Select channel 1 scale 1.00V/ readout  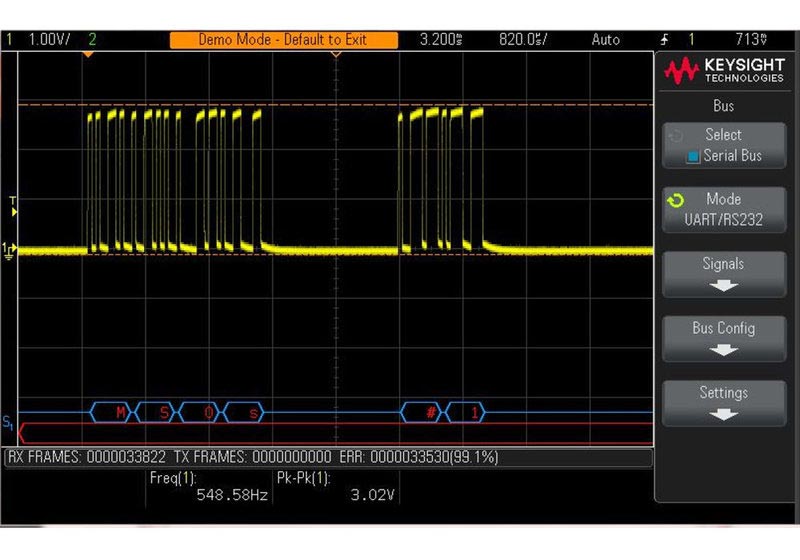(x=49, y=39)
